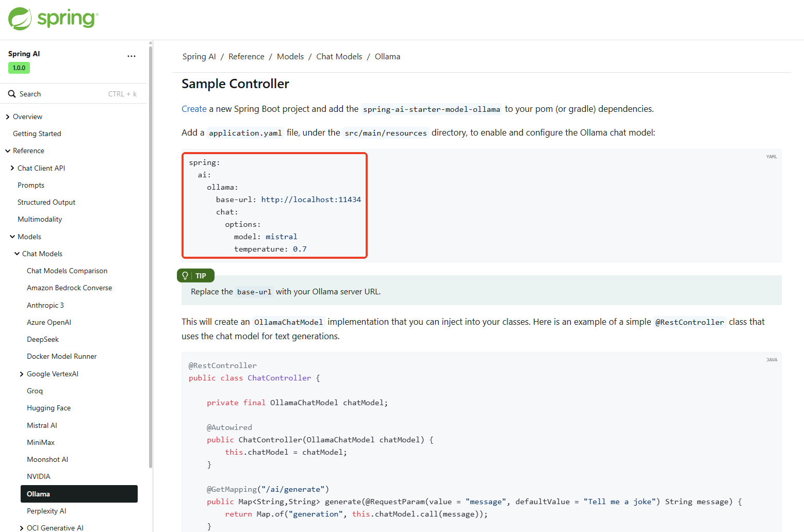Click the search magnifier icon
804x532 pixels.
(x=12, y=94)
